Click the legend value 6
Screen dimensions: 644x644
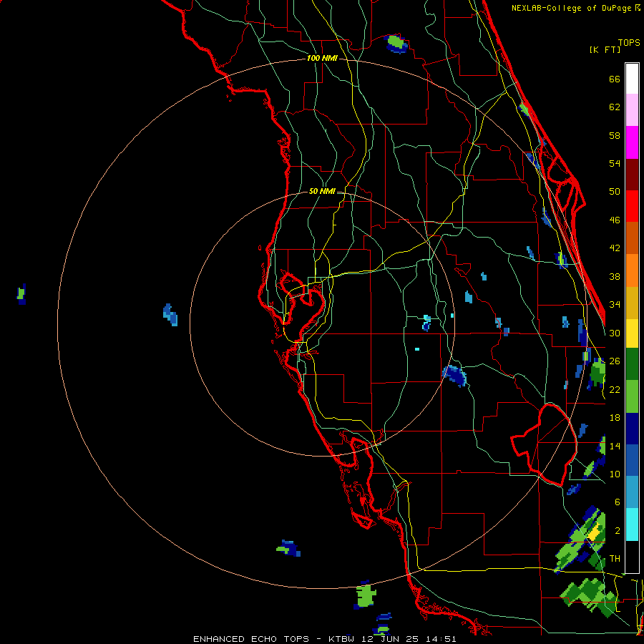click(x=618, y=502)
